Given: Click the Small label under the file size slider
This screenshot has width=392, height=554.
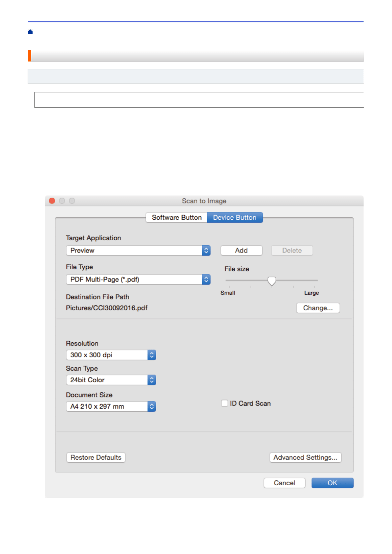Looking at the screenshot, I should coord(228,293).
